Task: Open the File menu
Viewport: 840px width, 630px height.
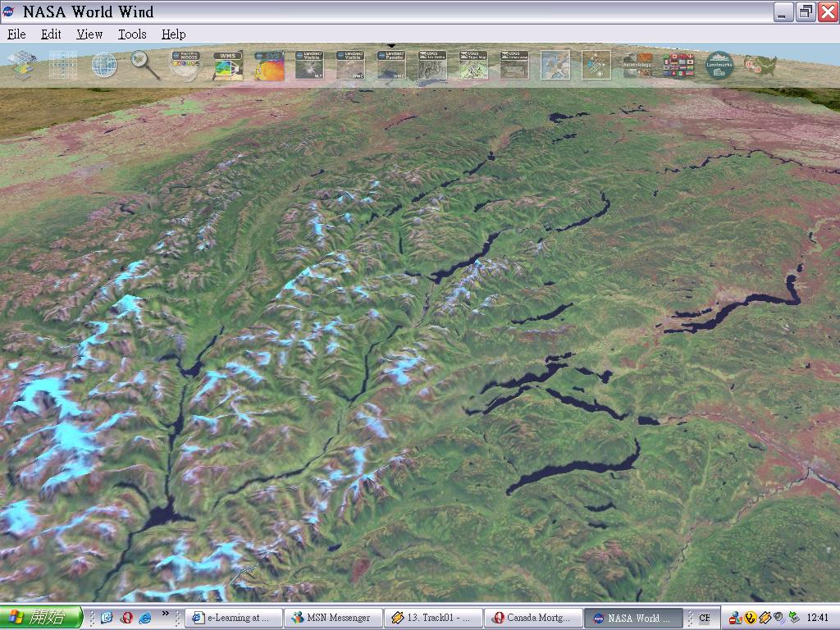Action: [x=16, y=34]
